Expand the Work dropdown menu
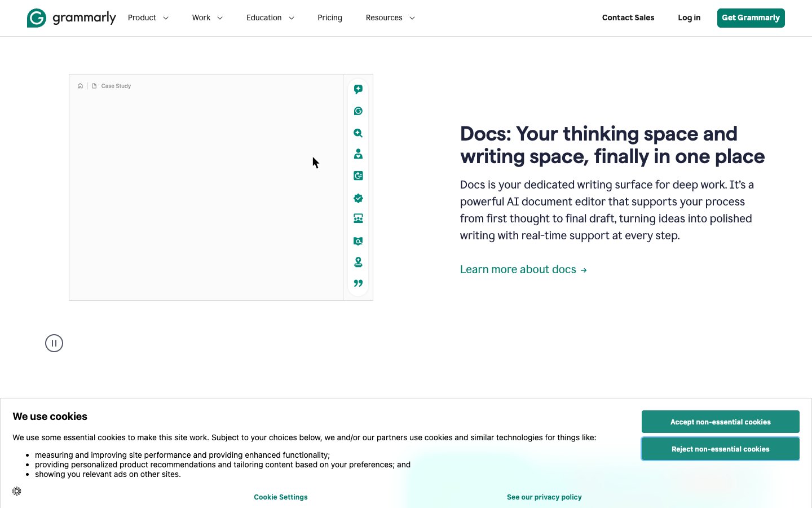Screen dimensions: 812x508 click(207, 18)
